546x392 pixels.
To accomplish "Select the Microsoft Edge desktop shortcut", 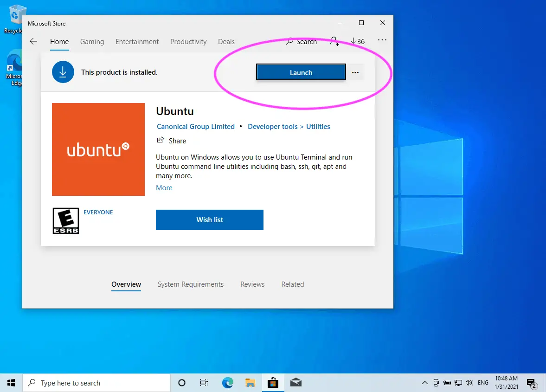I will point(14,68).
